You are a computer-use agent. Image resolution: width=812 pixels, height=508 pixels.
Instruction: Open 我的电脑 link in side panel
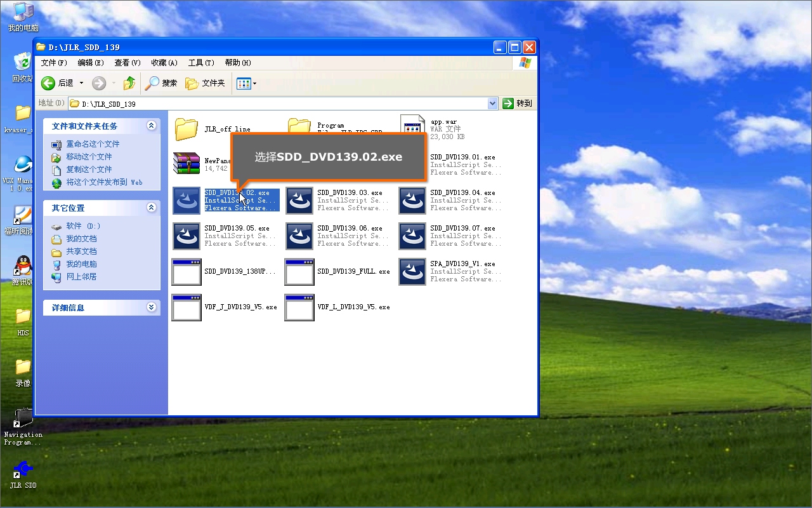[x=81, y=264]
